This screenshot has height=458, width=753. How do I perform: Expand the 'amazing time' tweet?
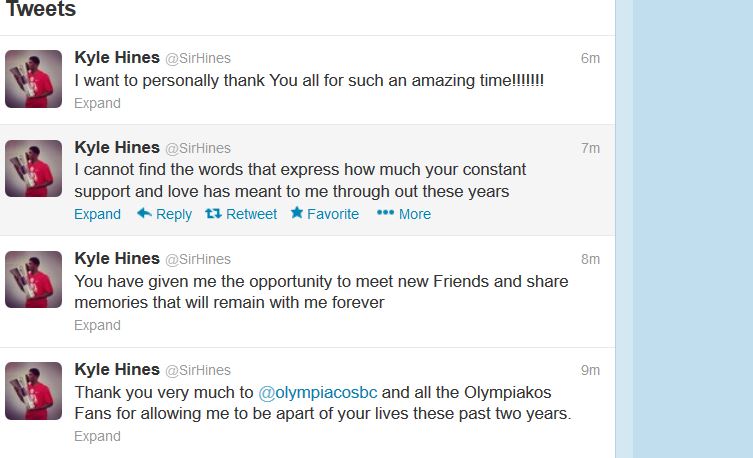point(97,103)
